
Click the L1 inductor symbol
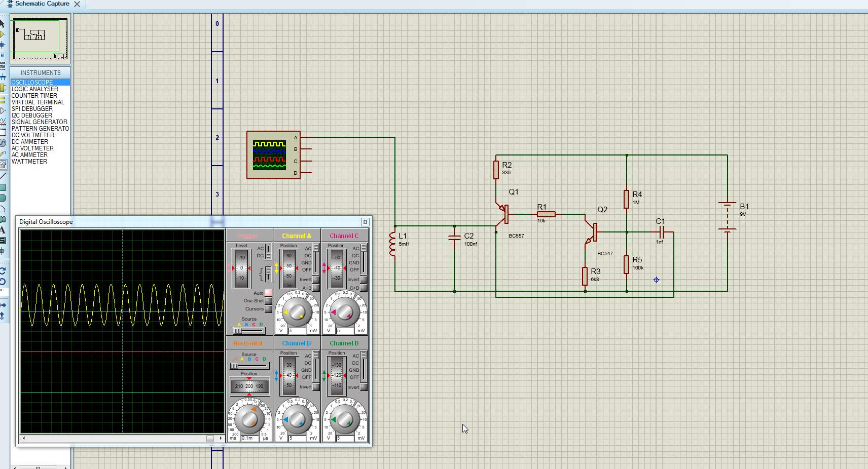tap(392, 244)
